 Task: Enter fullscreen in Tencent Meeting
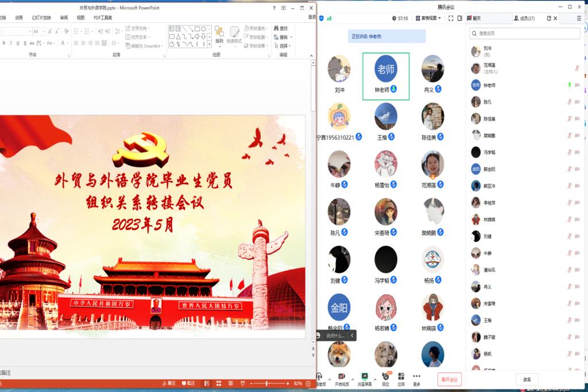(451, 18)
